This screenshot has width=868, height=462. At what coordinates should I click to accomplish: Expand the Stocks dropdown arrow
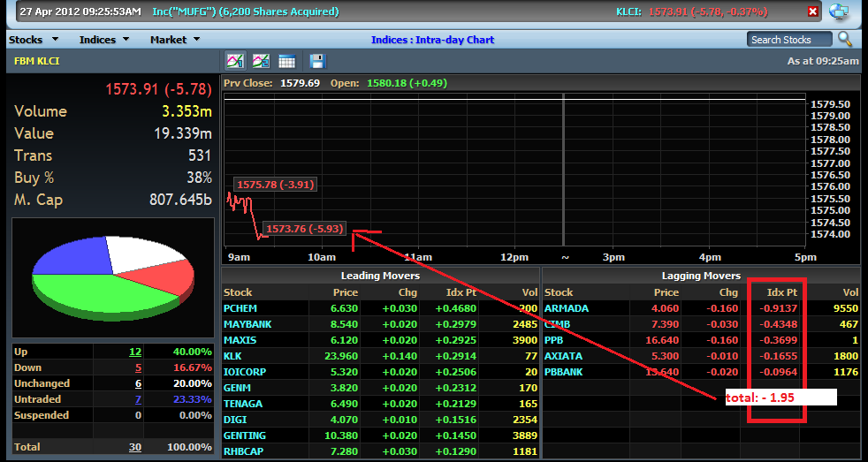55,39
